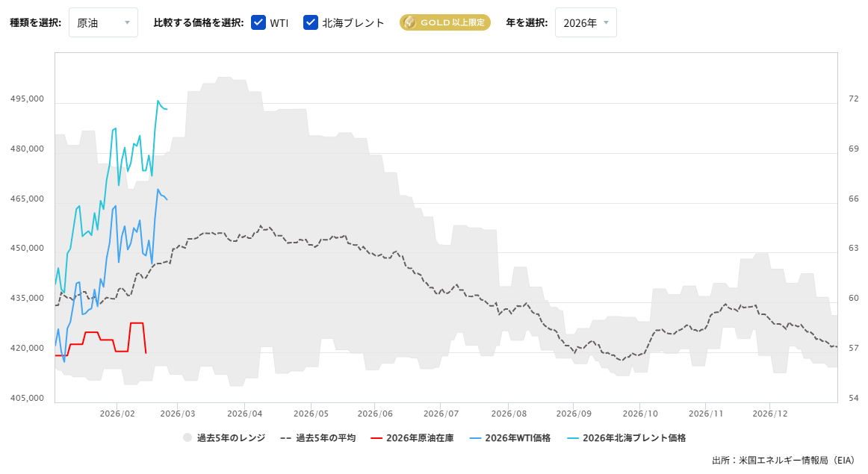The image size is (868, 474).
Task: Click the GOLD以上限定 badge
Action: coord(444,22)
